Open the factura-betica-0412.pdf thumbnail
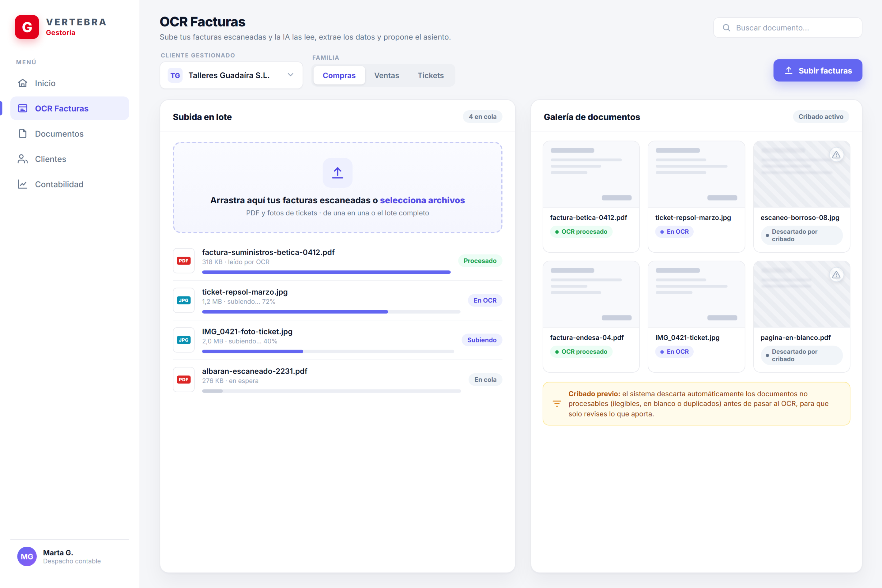 pos(591,174)
